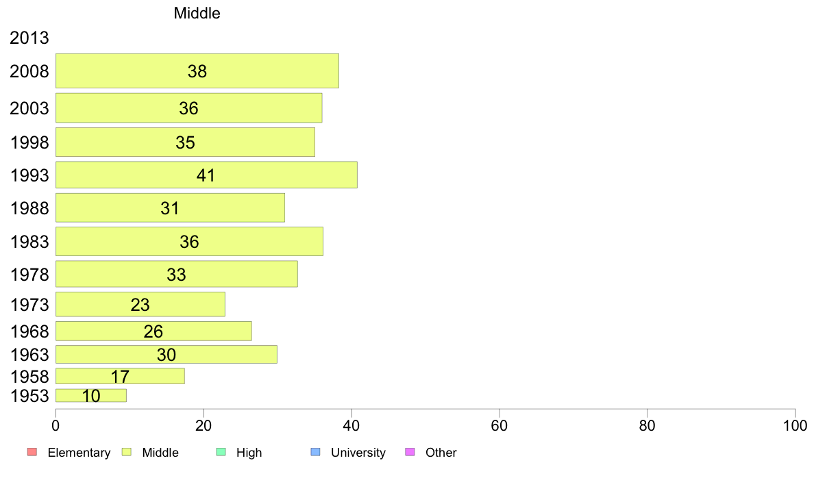Click the 2008 bar showing 38

coord(197,71)
